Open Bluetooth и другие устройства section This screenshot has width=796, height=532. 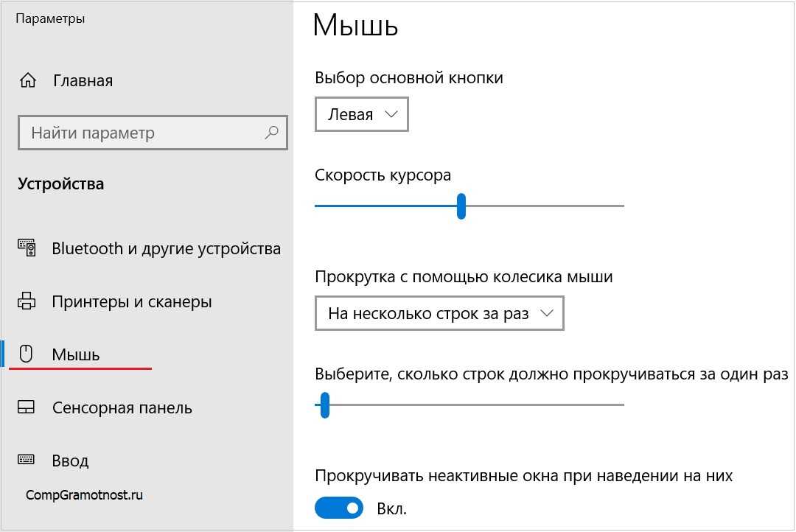tap(166, 248)
